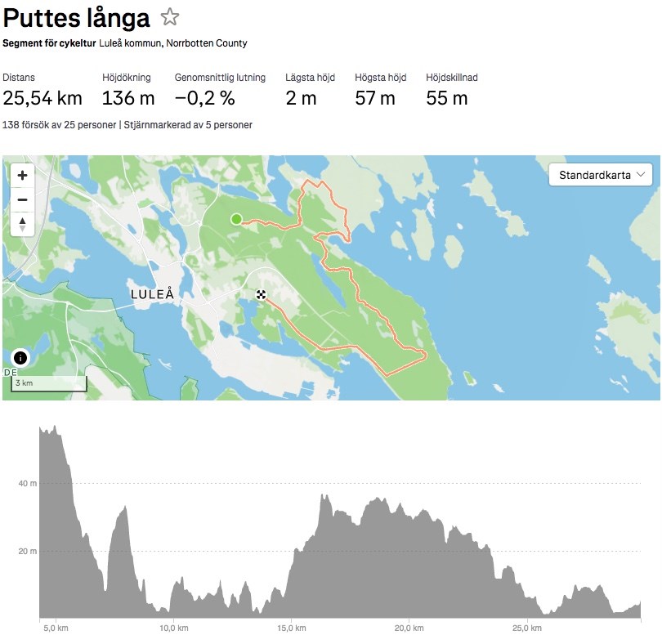Viewport: 662px width, 644px height.
Task: Open the Standardkarta map style dropdown
Action: (x=601, y=175)
